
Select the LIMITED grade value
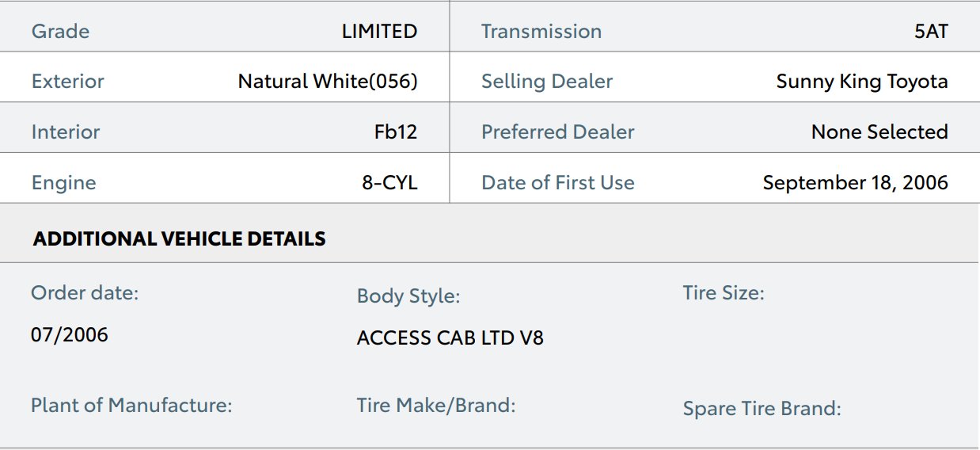click(x=379, y=32)
